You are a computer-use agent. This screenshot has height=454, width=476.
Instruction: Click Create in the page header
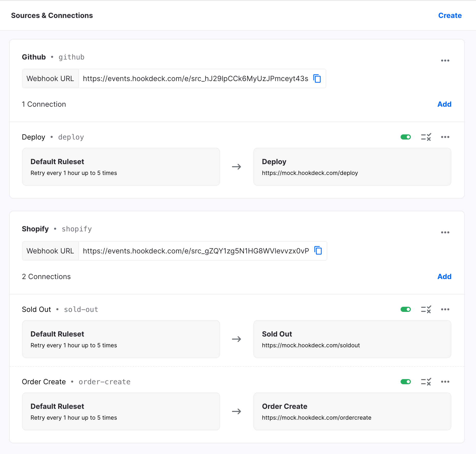coord(450,15)
